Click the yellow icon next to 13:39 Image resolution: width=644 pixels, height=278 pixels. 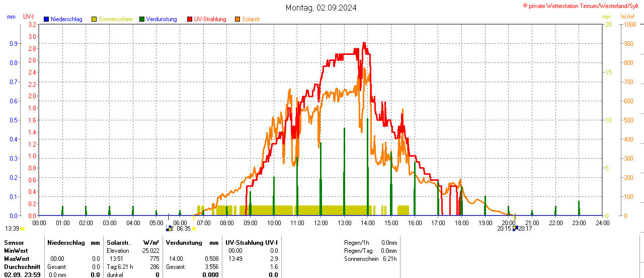tap(22, 229)
